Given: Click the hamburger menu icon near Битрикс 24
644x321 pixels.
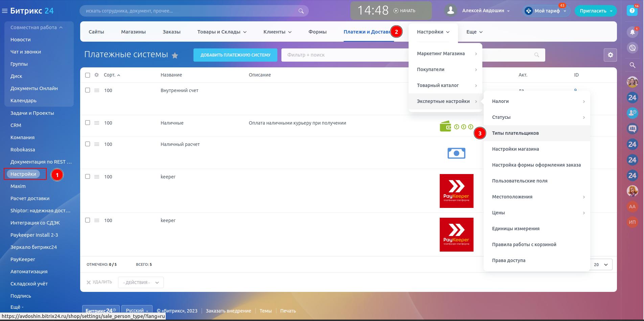Looking at the screenshot, I should tap(5, 11).
